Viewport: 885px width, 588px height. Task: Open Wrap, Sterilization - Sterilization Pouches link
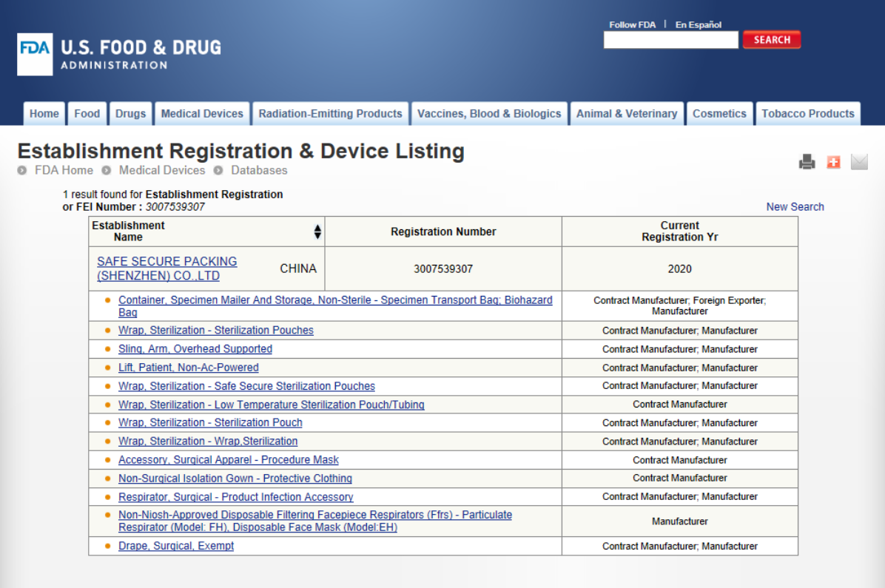tap(216, 330)
